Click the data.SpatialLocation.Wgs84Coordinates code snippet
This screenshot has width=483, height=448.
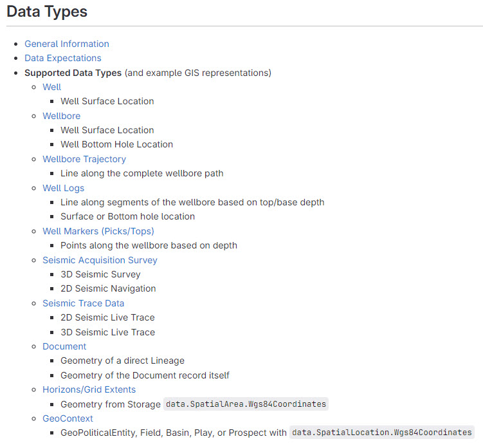tap(382, 433)
